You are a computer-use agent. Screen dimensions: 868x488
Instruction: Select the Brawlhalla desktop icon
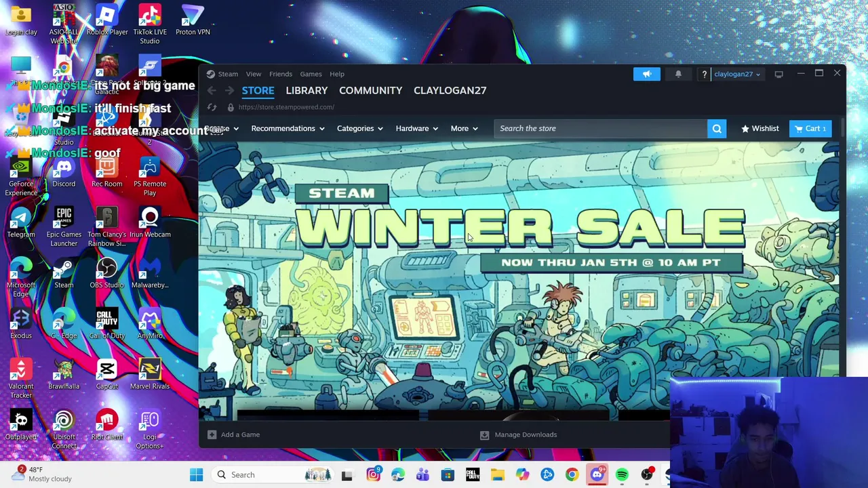coord(64,375)
